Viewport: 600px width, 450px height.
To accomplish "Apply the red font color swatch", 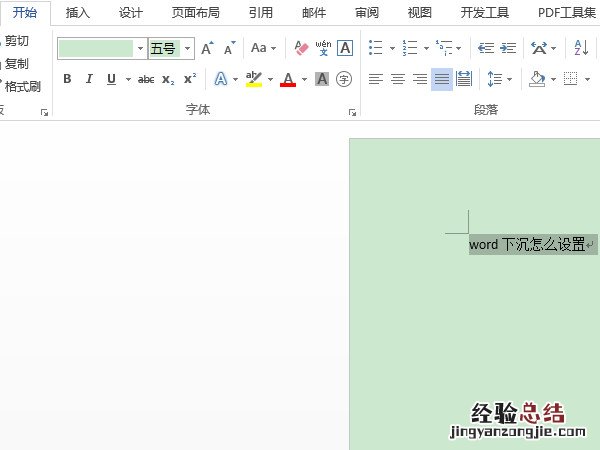I will 288,79.
